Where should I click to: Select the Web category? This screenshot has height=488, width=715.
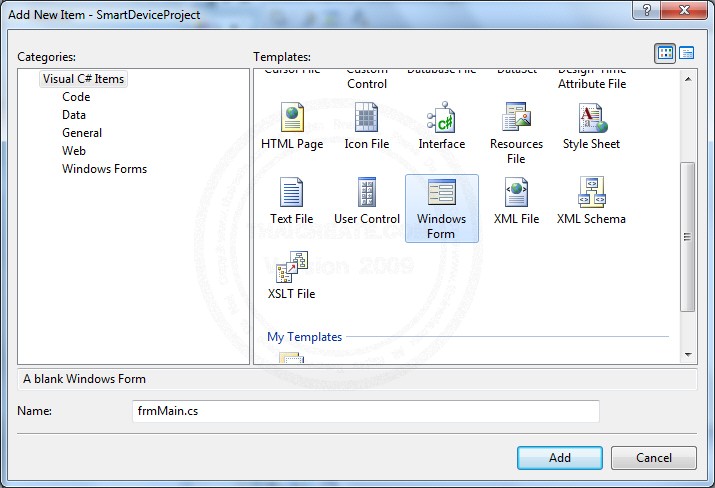[74, 151]
